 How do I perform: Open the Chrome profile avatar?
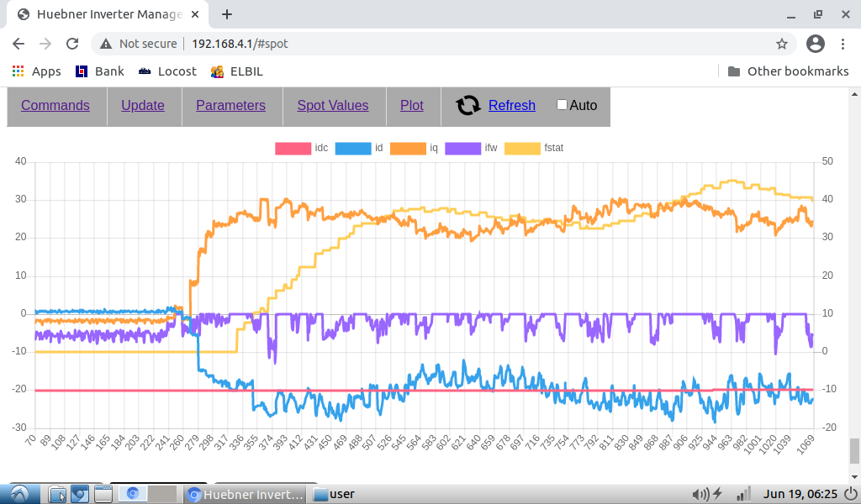pos(815,44)
